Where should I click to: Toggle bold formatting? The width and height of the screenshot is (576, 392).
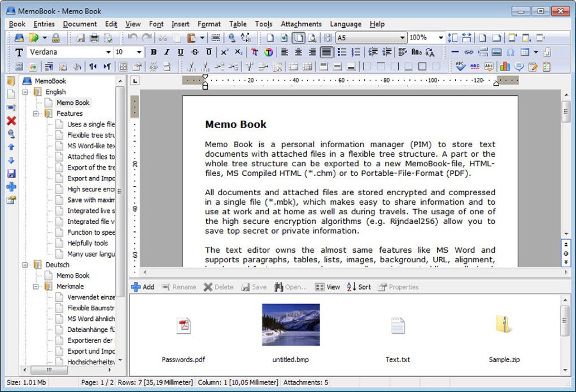(153, 52)
